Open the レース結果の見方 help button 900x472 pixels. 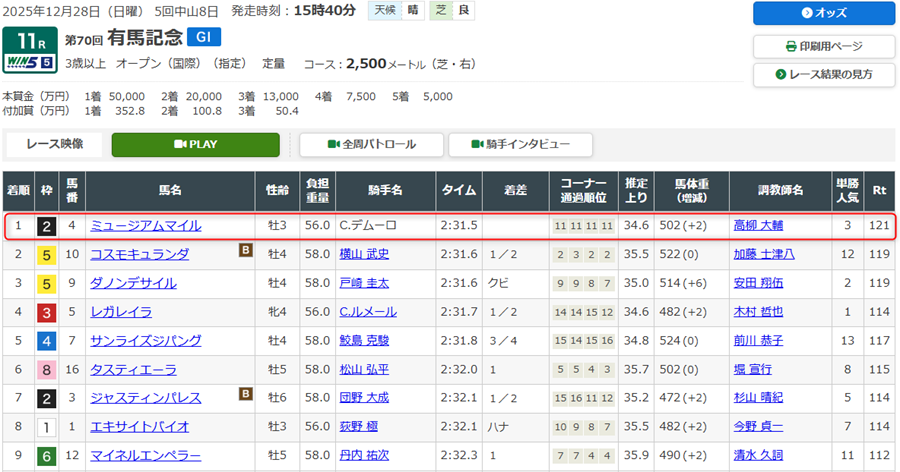[824, 75]
